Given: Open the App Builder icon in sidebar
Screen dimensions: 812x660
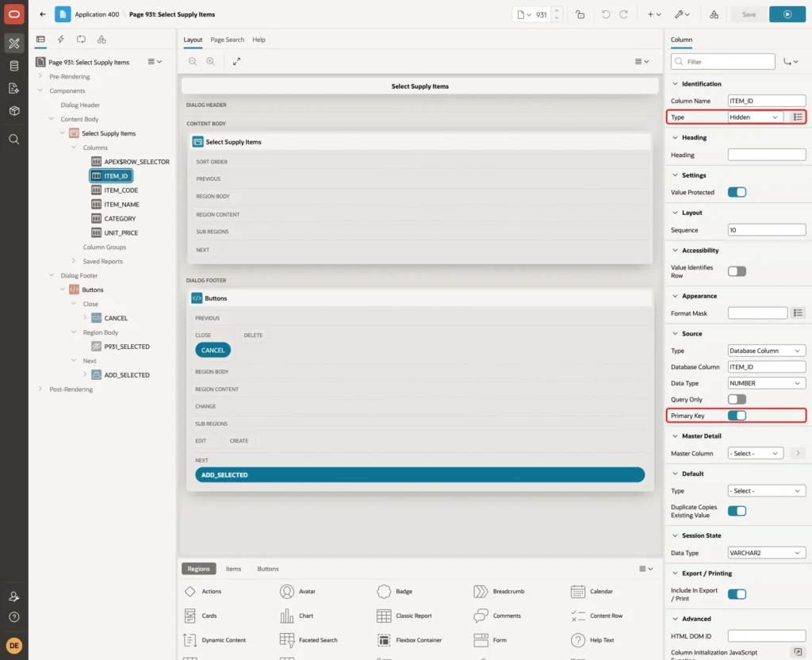Looking at the screenshot, I should [14, 44].
